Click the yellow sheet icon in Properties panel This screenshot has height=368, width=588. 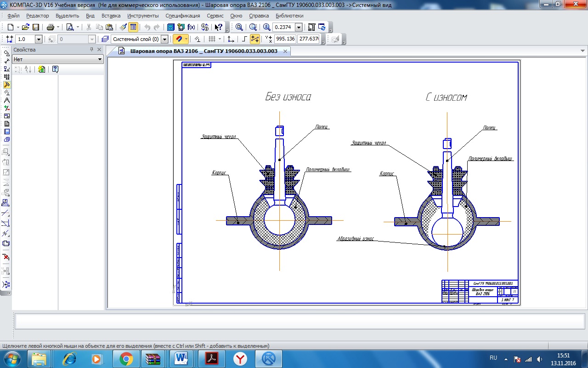pyautogui.click(x=42, y=69)
